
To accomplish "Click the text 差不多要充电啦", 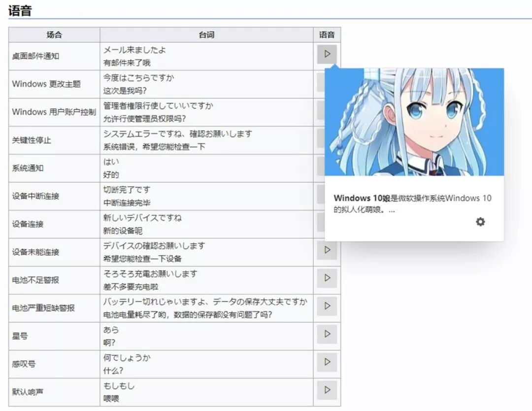I will click(131, 287).
